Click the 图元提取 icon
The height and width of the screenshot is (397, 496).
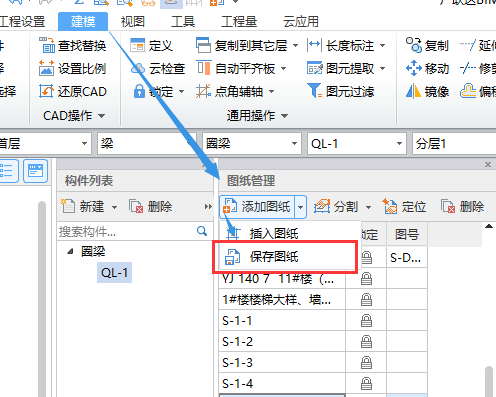(315, 68)
